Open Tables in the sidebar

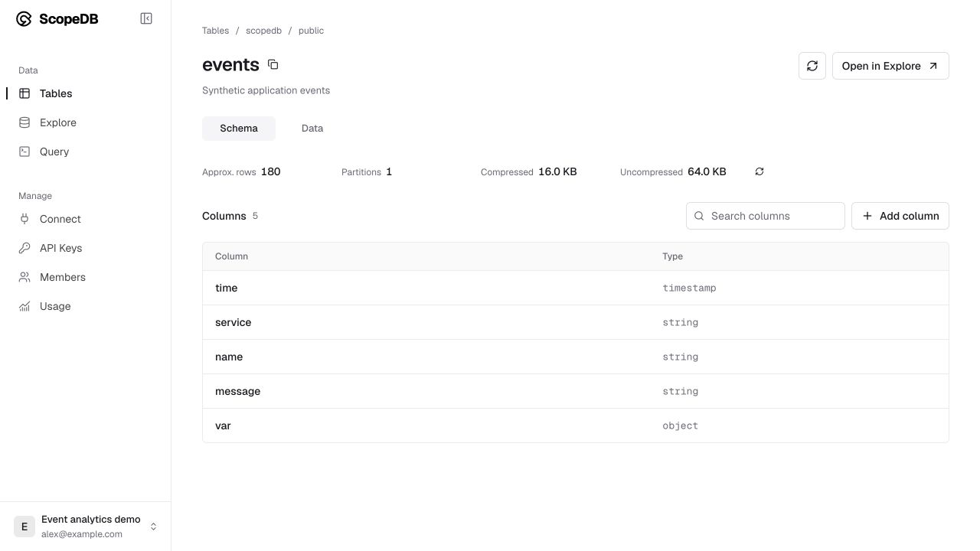pos(85,93)
